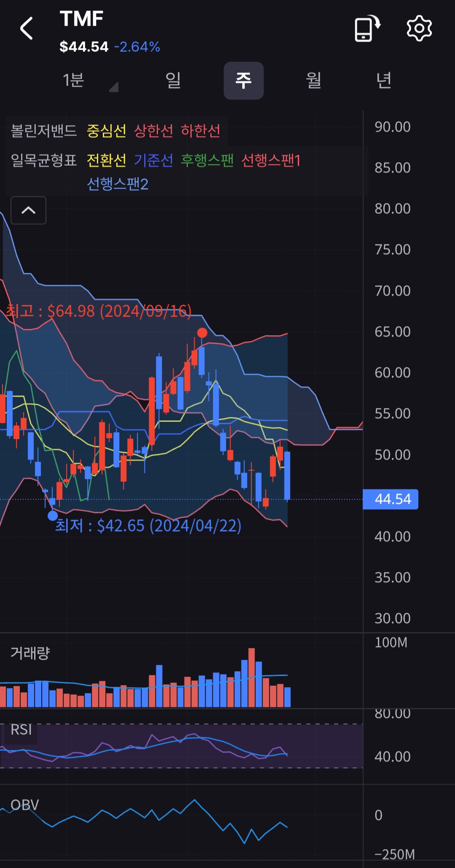This screenshot has height=868, width=455.
Task: Tap the 최저 $42.65 low label
Action: [148, 526]
